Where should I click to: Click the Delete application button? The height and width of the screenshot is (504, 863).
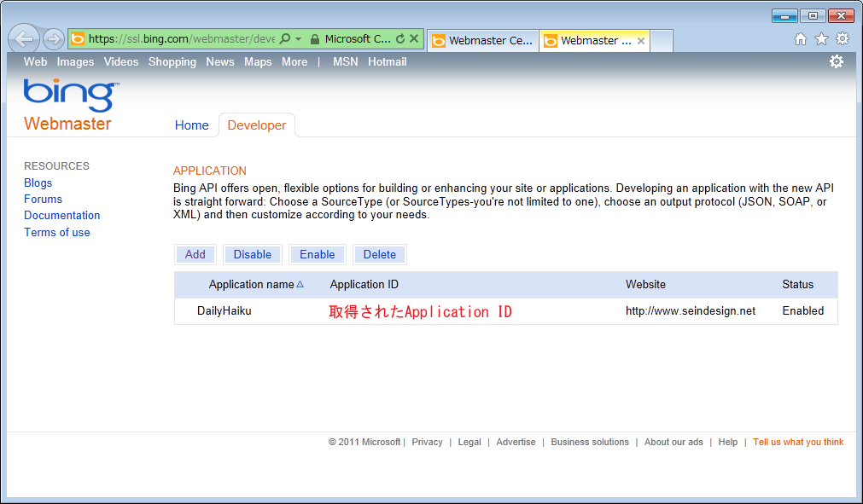379,254
